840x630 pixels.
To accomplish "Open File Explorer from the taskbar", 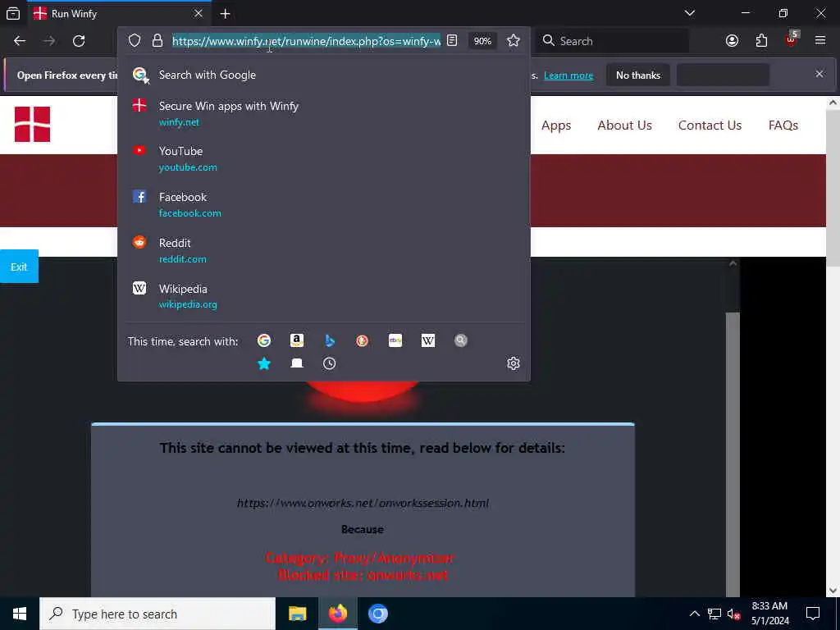I will pyautogui.click(x=297, y=614).
